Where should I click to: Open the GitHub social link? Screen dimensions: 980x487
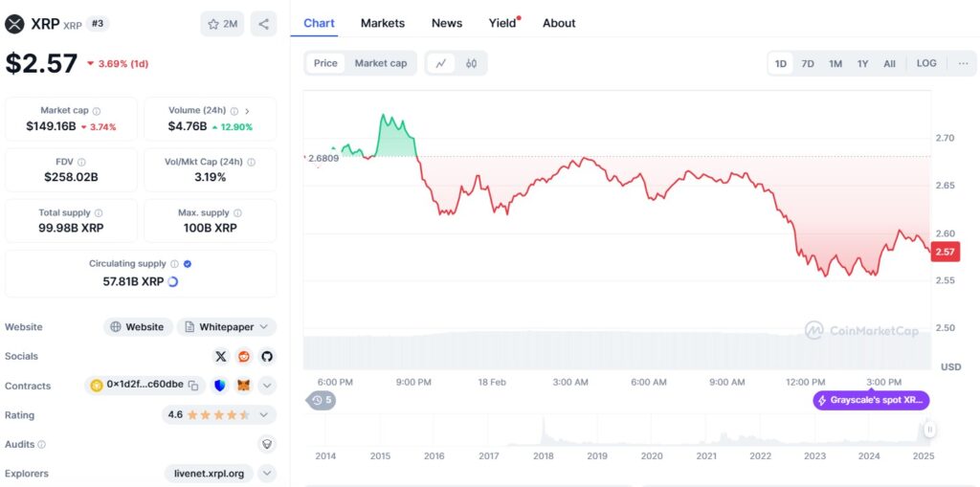[x=267, y=356]
